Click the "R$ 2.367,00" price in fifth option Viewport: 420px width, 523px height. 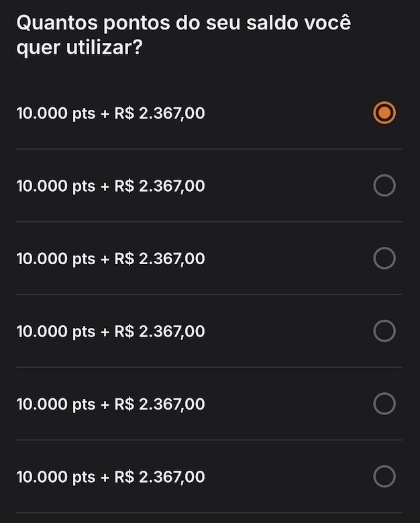click(x=160, y=404)
